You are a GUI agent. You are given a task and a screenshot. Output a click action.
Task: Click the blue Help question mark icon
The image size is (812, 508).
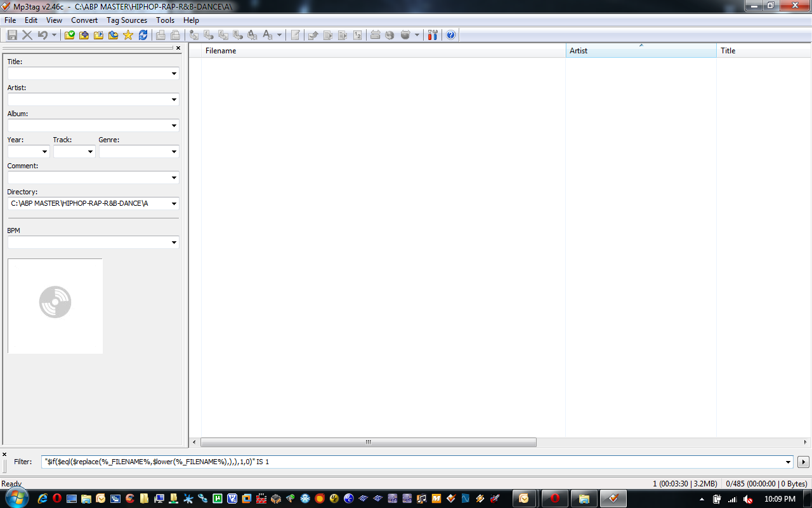(450, 35)
